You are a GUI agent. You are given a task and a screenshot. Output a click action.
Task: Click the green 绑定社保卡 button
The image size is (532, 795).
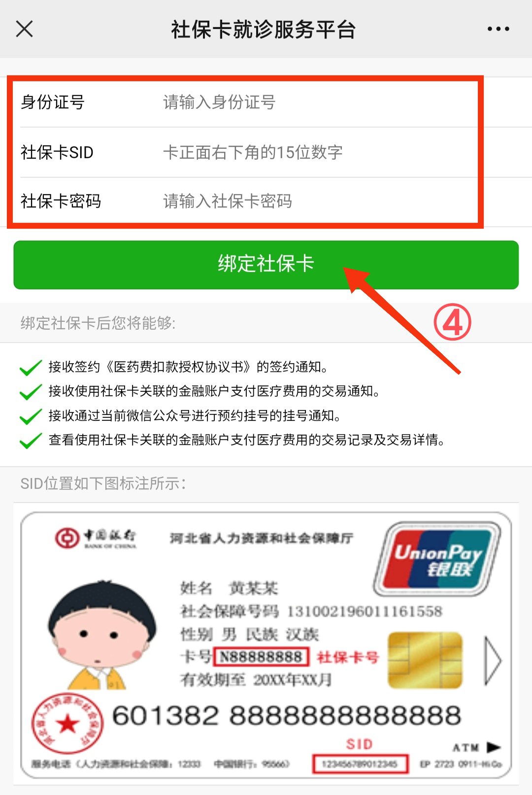coord(266,265)
